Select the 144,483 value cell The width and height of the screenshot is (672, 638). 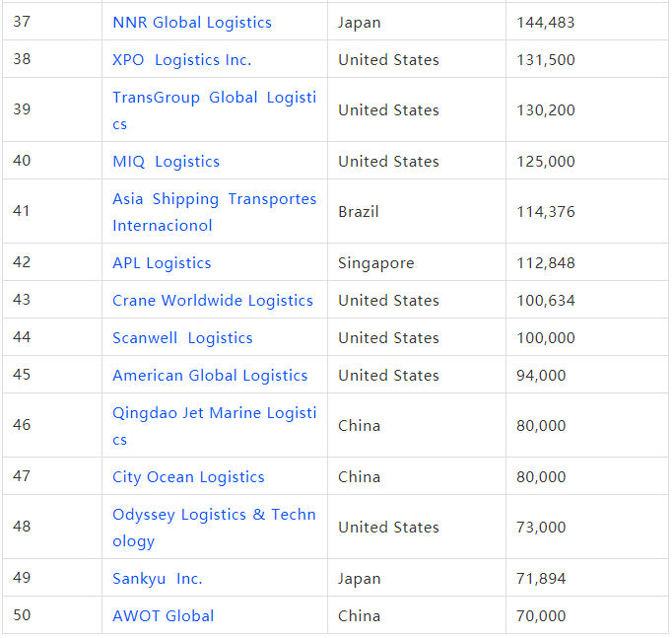(546, 22)
